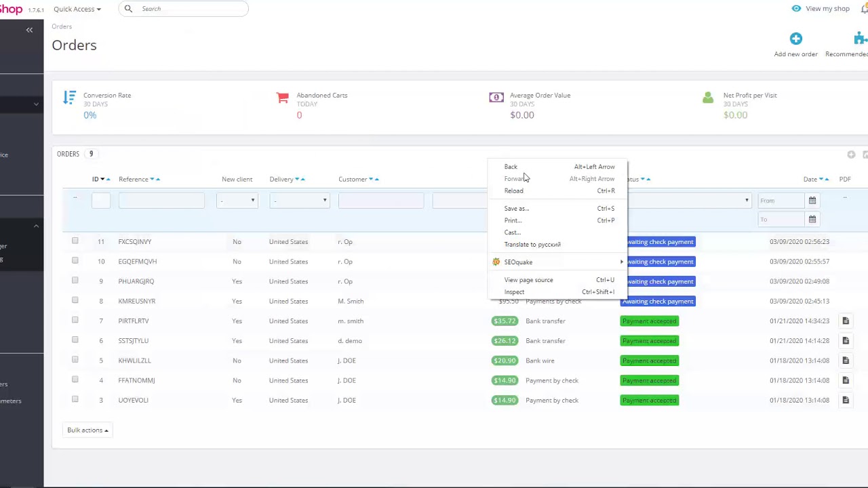Select checkbox for order 5
Image resolution: width=868 pixels, height=488 pixels.
click(75, 359)
